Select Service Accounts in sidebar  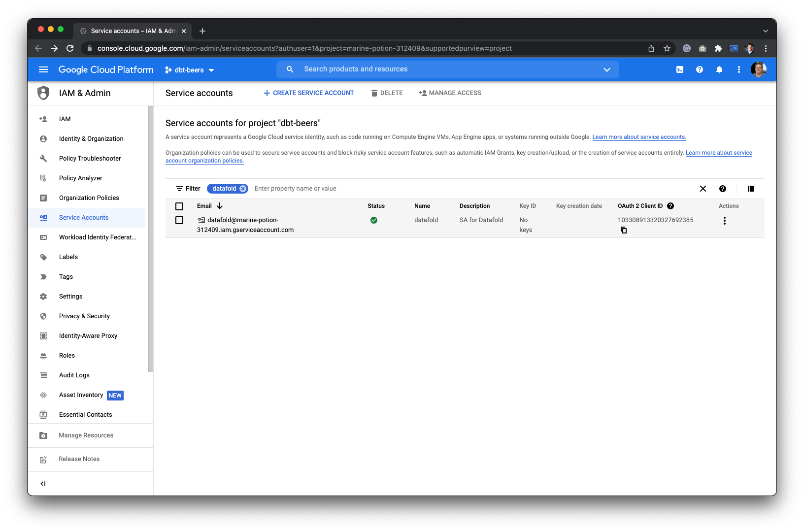[87, 218]
